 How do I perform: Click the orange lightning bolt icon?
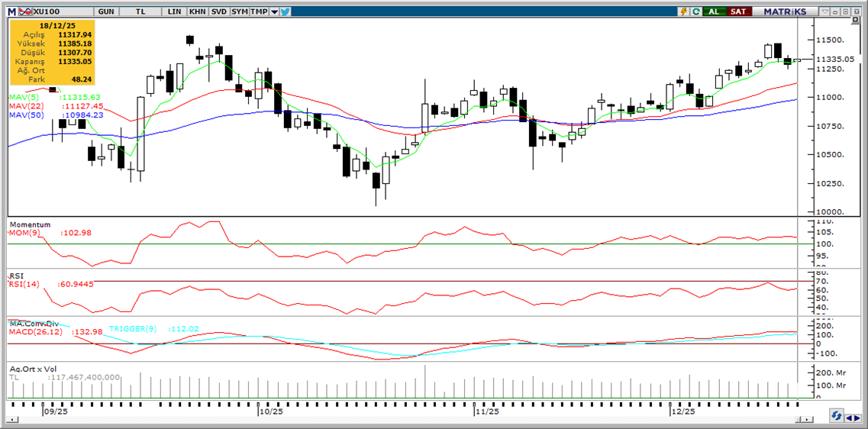[x=685, y=11]
